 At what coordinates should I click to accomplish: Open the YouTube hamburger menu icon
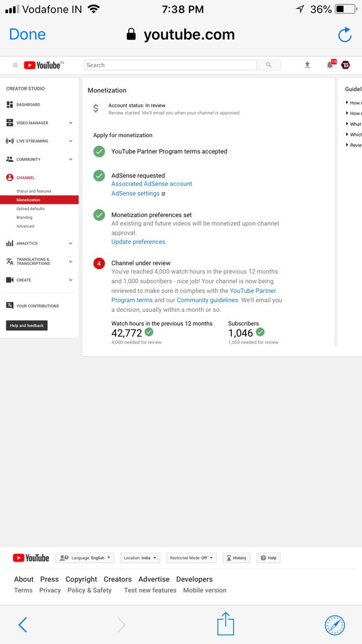pyautogui.click(x=16, y=65)
